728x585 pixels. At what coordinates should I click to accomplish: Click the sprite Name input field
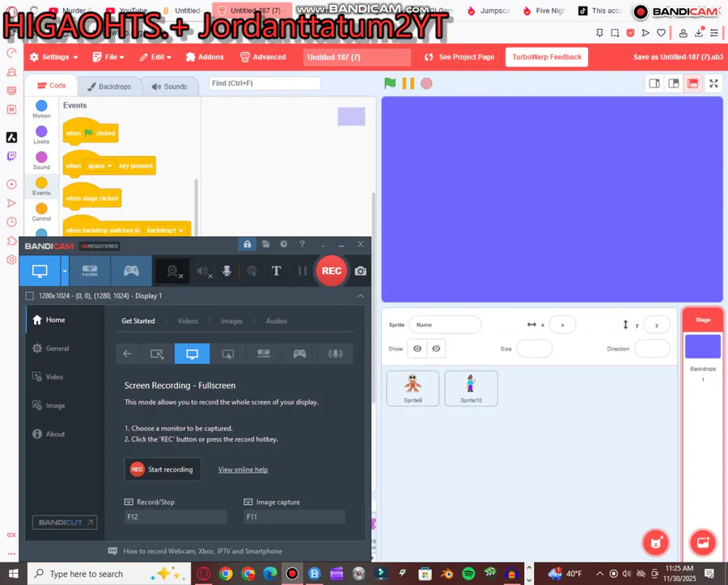click(445, 324)
